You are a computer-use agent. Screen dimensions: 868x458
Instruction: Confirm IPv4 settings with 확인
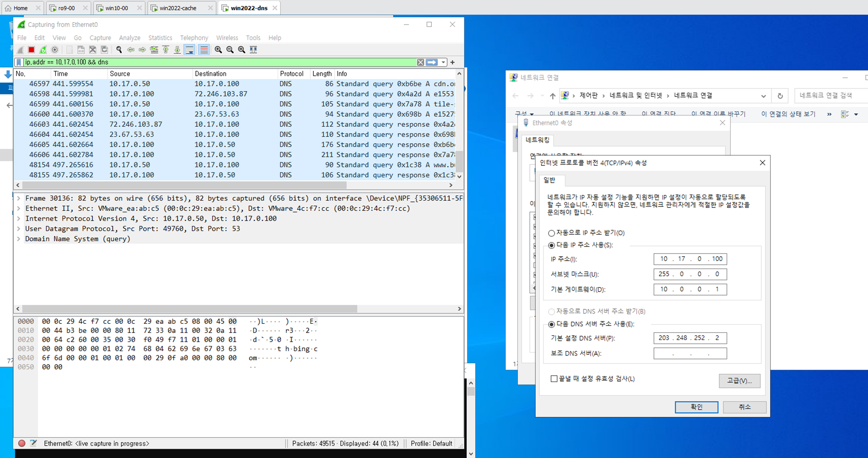pyautogui.click(x=697, y=407)
